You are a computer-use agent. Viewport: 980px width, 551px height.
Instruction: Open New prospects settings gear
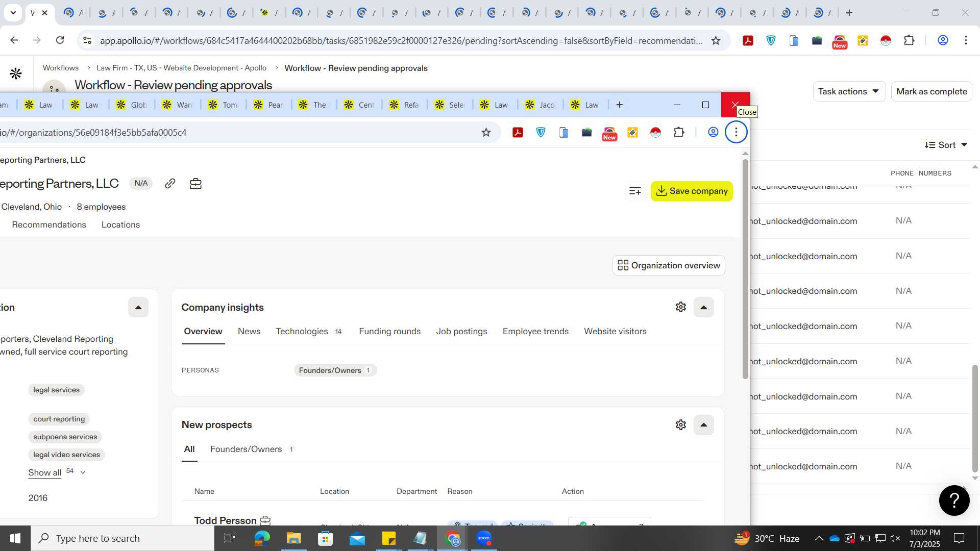point(680,425)
